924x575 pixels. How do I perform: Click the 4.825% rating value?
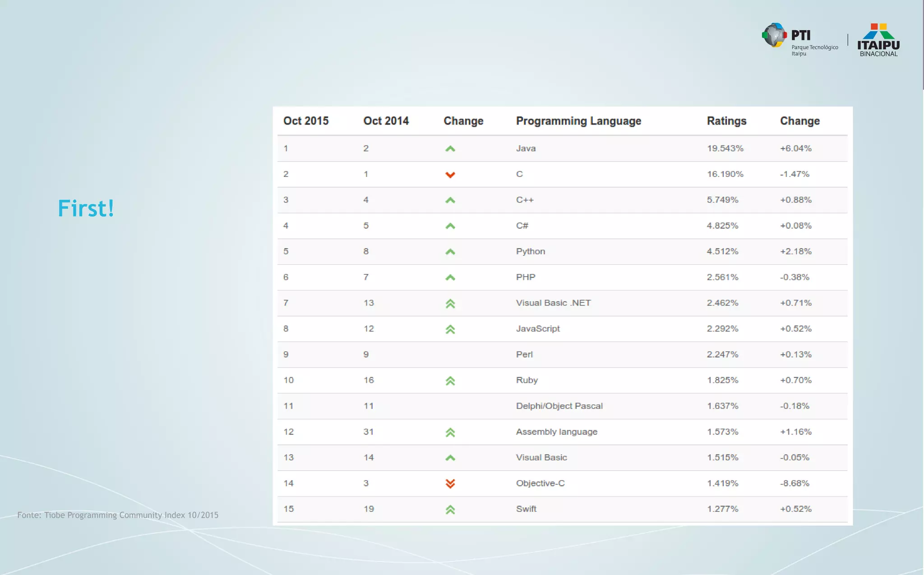point(722,226)
